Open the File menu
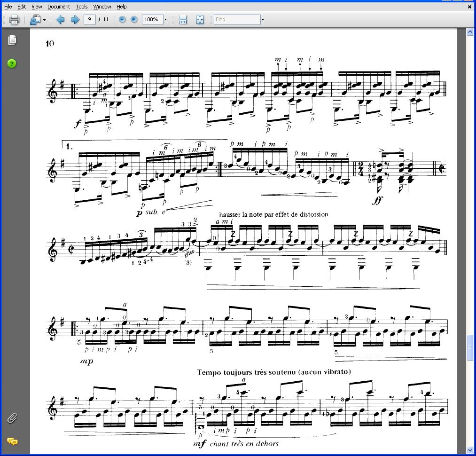This screenshot has width=476, height=456. coord(8,7)
